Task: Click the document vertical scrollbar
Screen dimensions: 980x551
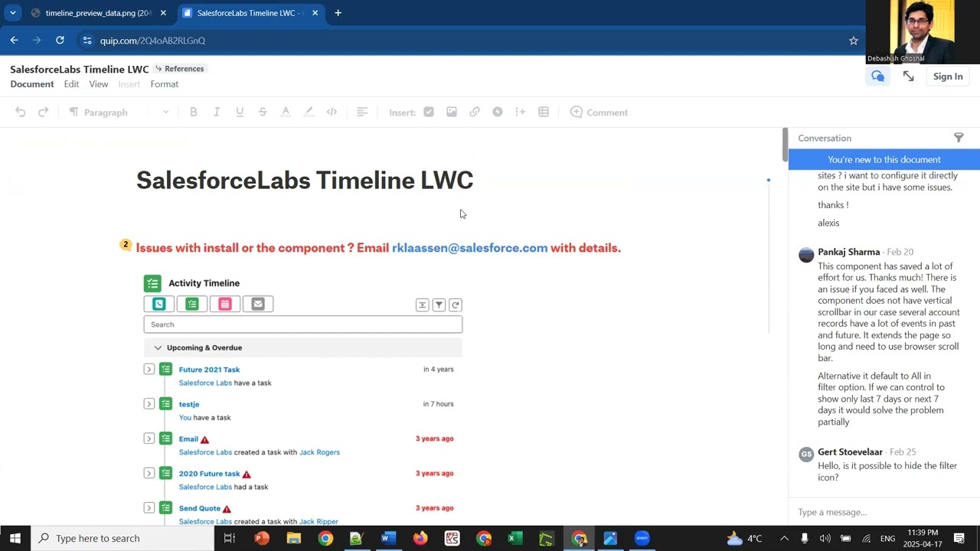Action: coord(784,145)
